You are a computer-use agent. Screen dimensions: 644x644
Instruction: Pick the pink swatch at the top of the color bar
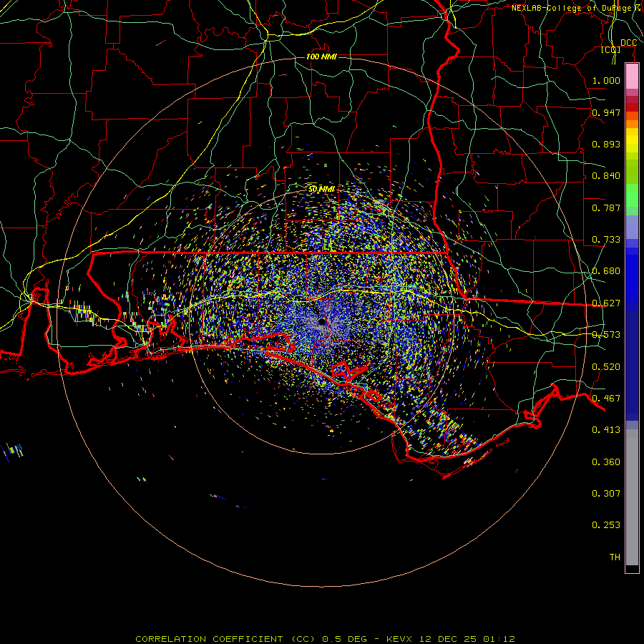pyautogui.click(x=632, y=77)
